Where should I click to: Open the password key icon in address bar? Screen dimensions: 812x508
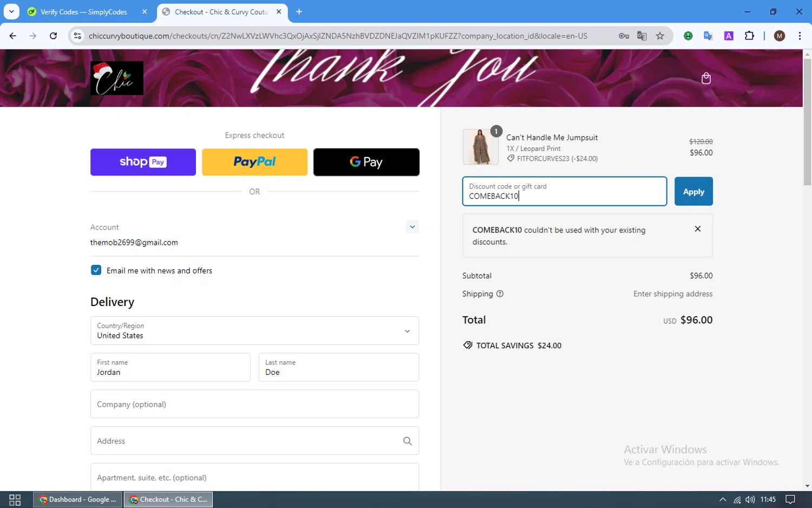click(624, 36)
